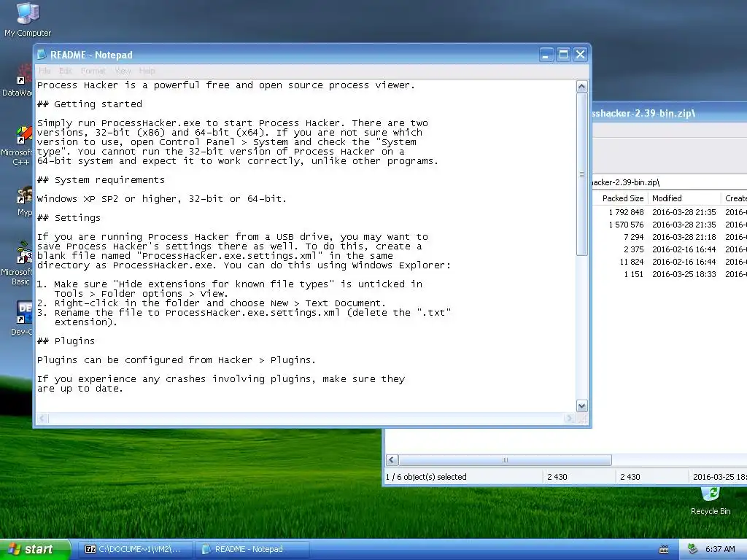Click the '## Settings' heading in Notepad
Image resolution: width=747 pixels, height=560 pixels.
tap(69, 217)
